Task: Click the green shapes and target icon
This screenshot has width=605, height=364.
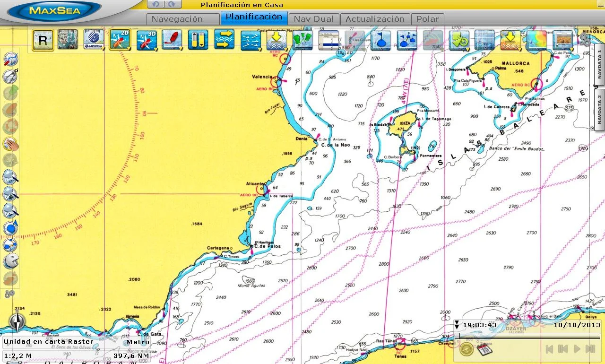Action: tap(458, 40)
